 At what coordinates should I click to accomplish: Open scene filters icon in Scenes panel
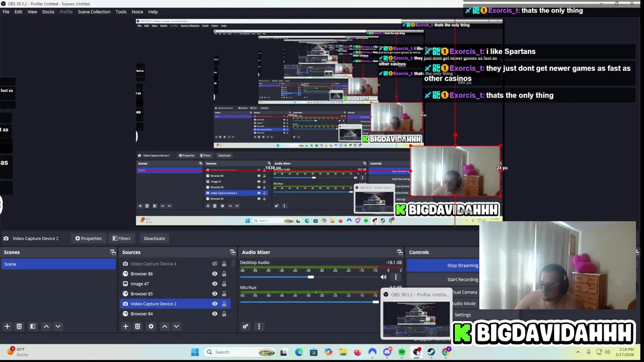click(x=33, y=326)
